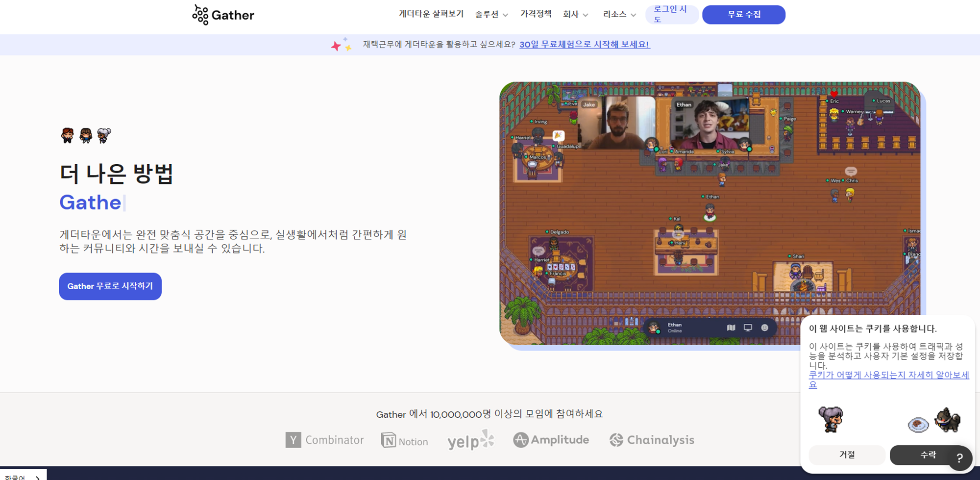Expand the 회사 dropdown menu
980x480 pixels.
576,15
